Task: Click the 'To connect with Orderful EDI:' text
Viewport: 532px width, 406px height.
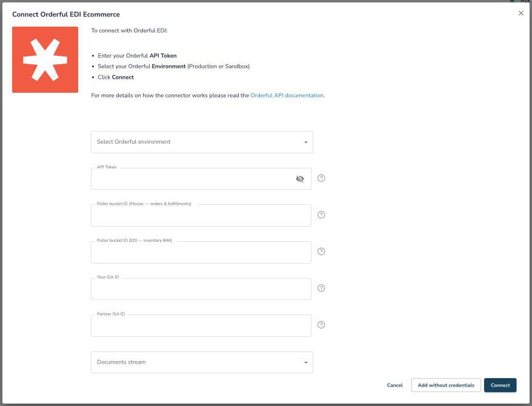Action: point(129,30)
